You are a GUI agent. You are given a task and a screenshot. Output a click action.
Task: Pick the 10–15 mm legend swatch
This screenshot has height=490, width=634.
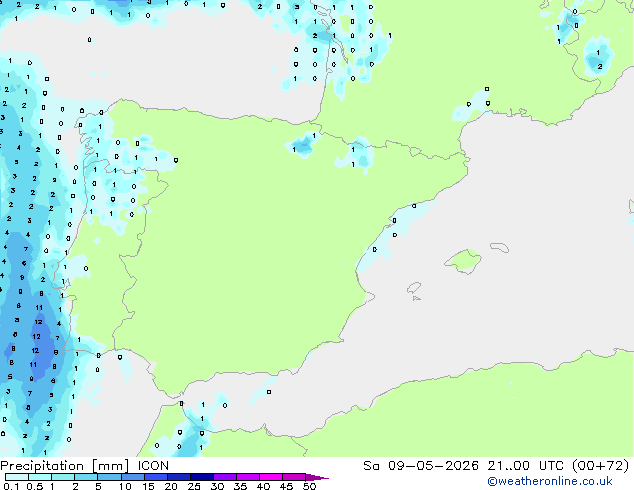[132, 477]
